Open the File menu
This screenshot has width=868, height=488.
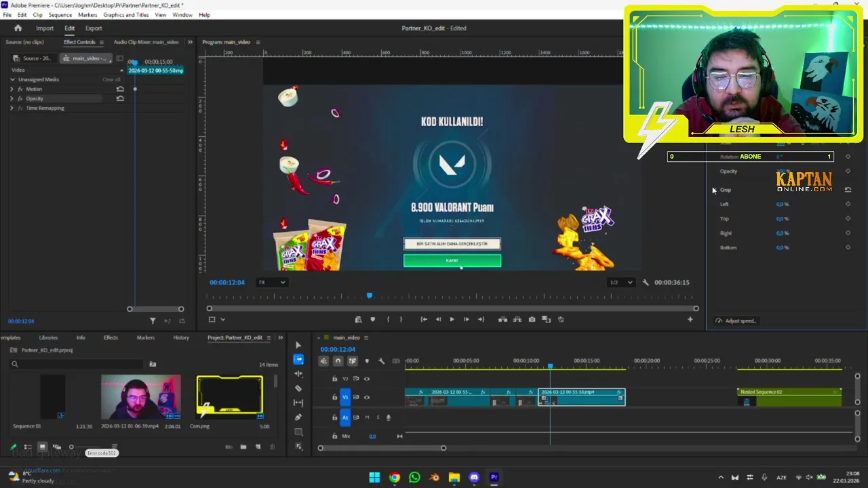tap(7, 15)
